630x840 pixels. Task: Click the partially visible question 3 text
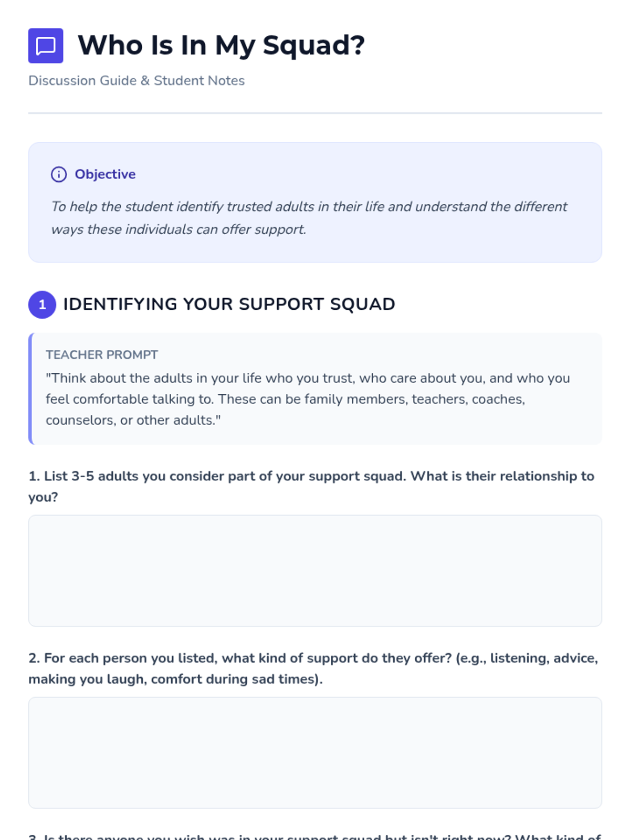[315, 836]
